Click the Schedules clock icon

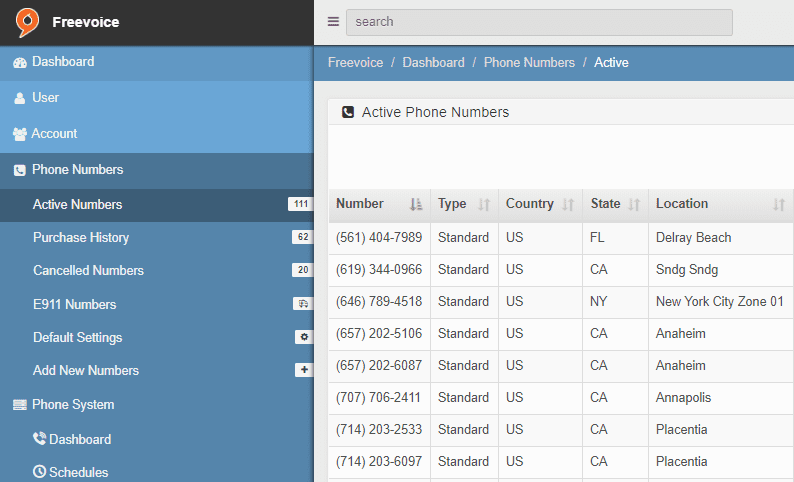tap(39, 471)
